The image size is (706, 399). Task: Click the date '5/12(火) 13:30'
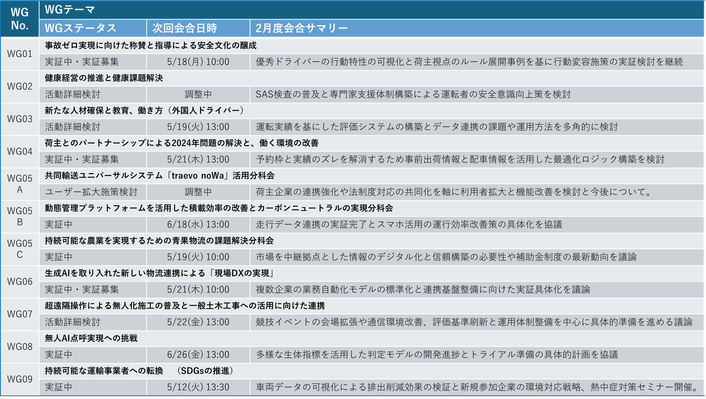(198, 387)
